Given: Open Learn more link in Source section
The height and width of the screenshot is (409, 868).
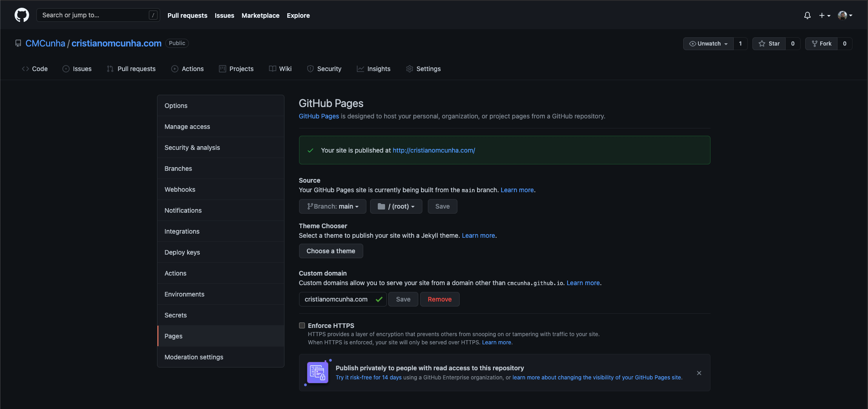Looking at the screenshot, I should pos(517,190).
